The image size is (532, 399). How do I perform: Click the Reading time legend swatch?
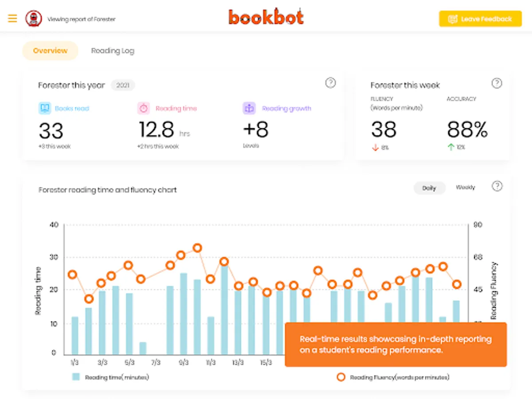click(x=76, y=377)
